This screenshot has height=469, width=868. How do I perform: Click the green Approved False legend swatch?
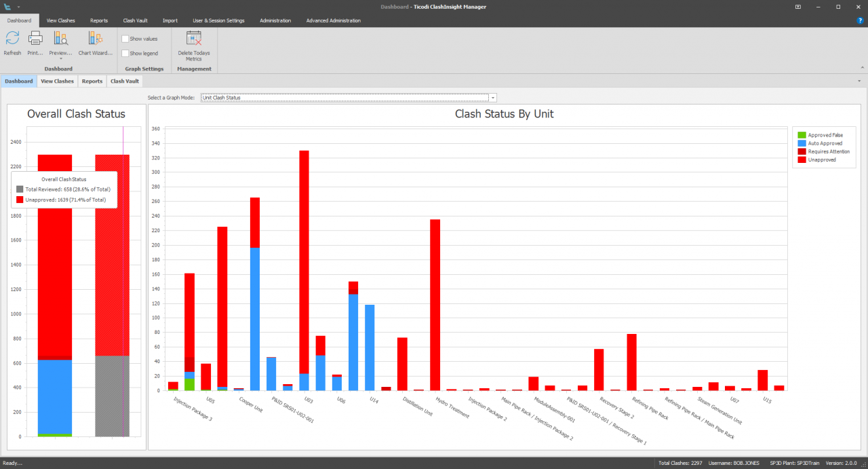[801, 134]
